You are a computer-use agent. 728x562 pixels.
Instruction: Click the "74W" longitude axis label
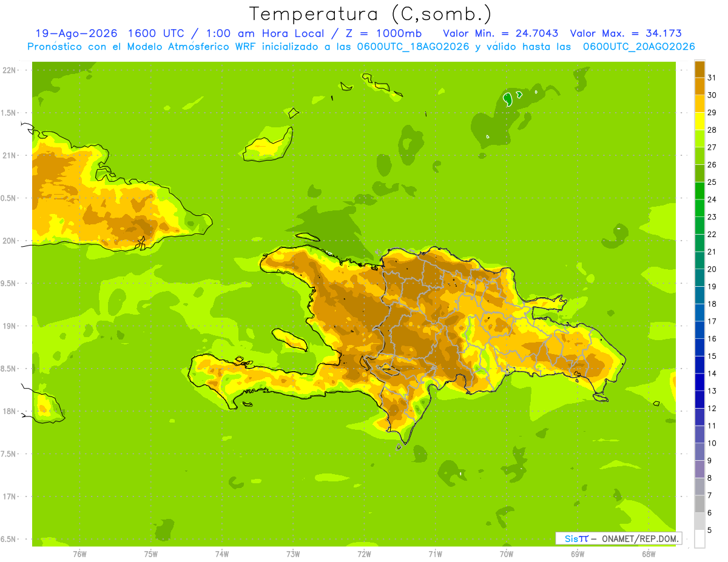coord(222,554)
